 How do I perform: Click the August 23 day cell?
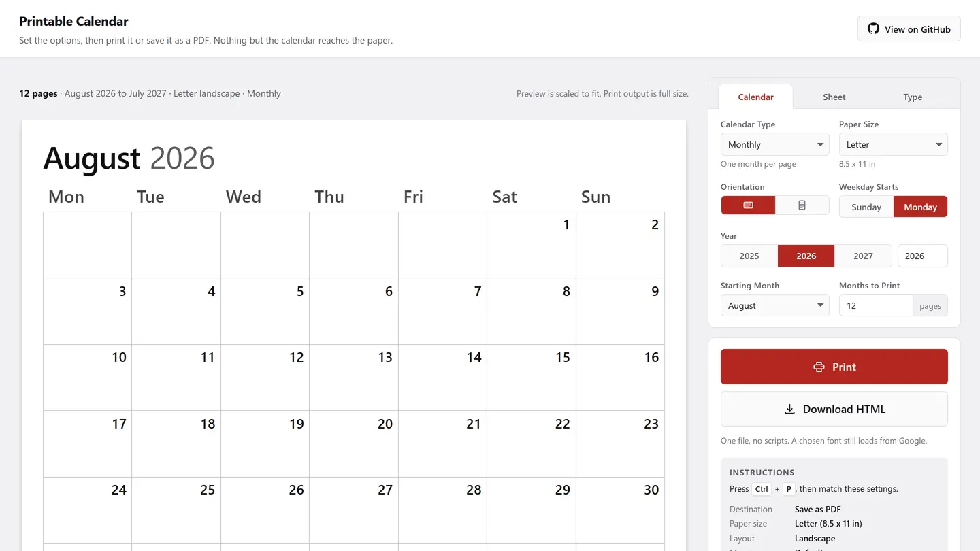pyautogui.click(x=620, y=444)
